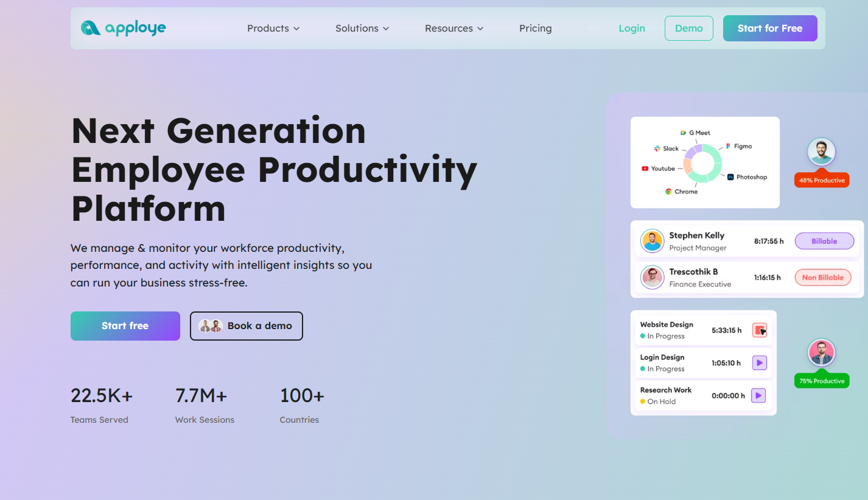Click the Figma icon in chart
The height and width of the screenshot is (500, 868).
728,147
